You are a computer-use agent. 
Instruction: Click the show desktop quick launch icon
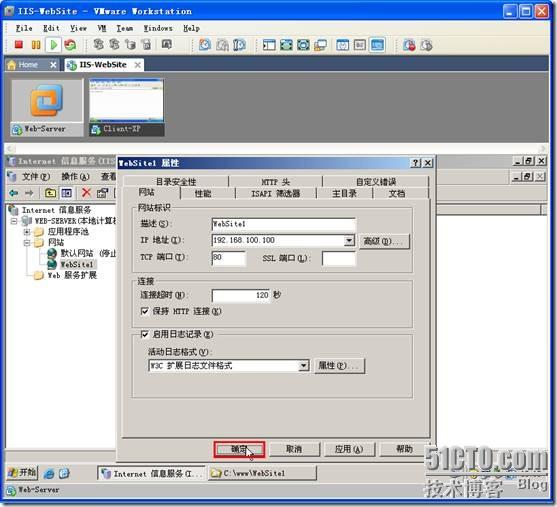(64, 473)
